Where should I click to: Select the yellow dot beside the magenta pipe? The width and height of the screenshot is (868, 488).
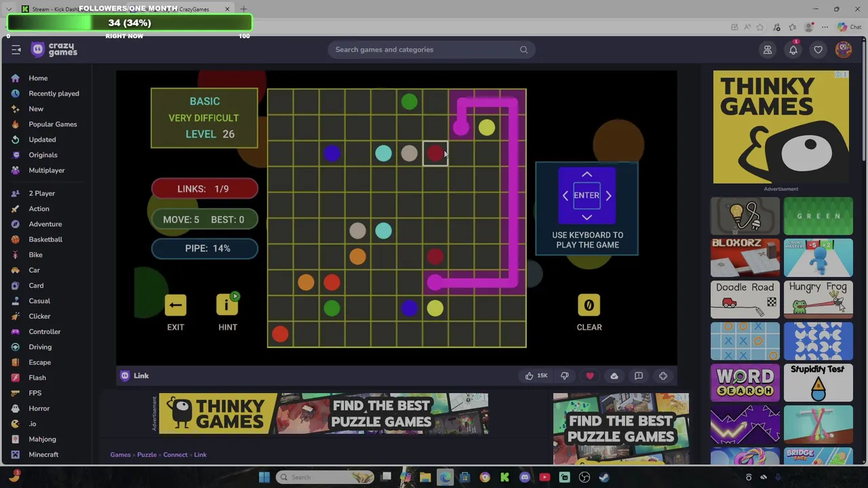(486, 127)
